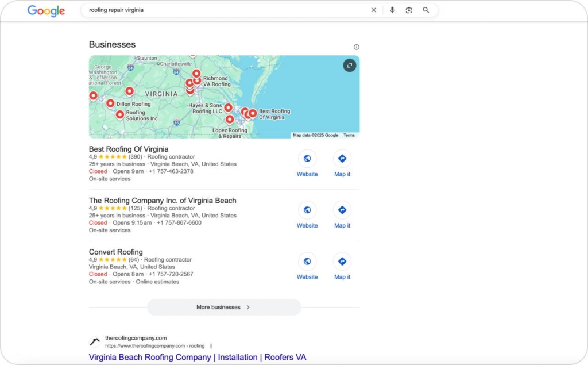Click theroofingcompany.com favicon
The image size is (588, 365).
[95, 341]
